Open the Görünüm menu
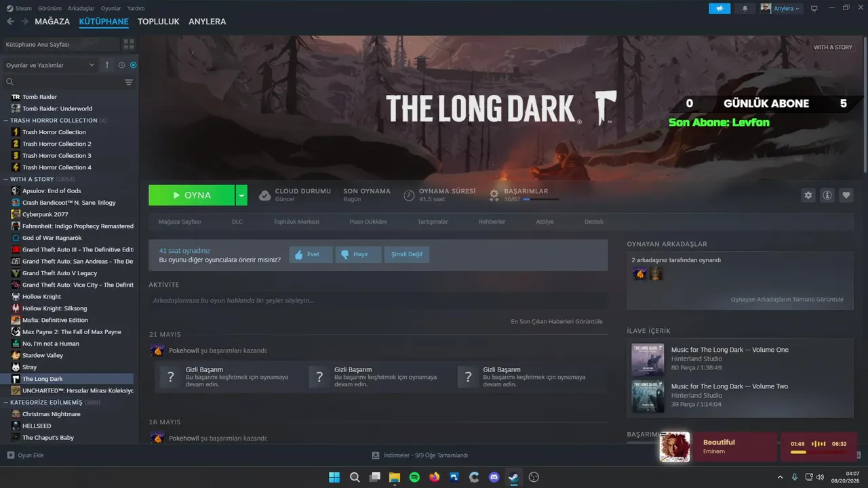The image size is (868, 488). coord(50,9)
